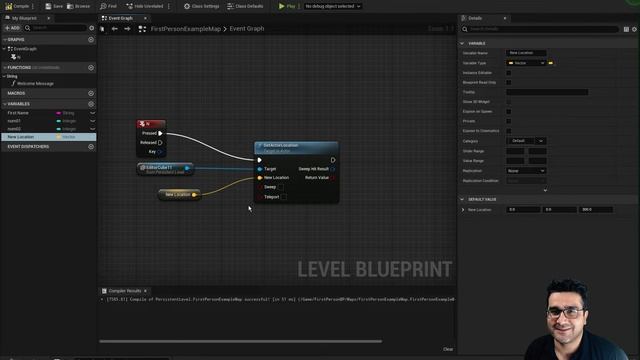Viewport: 640px width, 360px height.
Task: Click the Add button in My Blueprint
Action: (12, 28)
